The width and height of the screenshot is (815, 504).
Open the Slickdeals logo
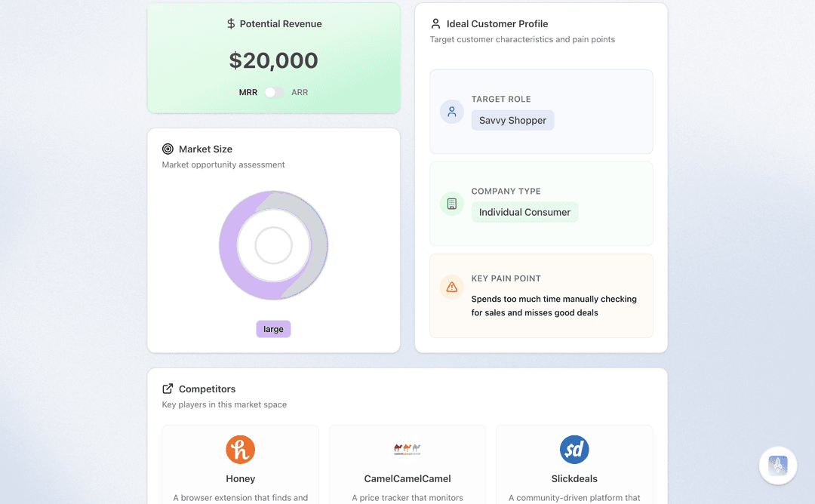coord(574,450)
